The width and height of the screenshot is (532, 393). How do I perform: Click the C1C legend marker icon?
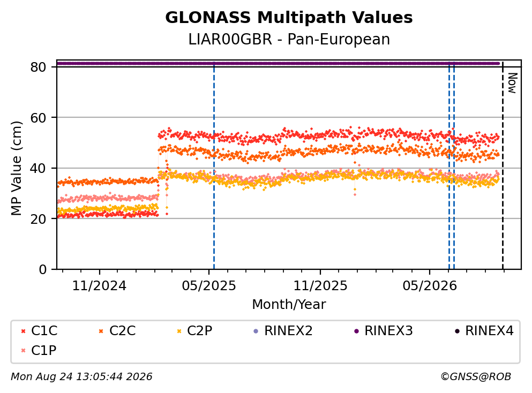coord(23,331)
